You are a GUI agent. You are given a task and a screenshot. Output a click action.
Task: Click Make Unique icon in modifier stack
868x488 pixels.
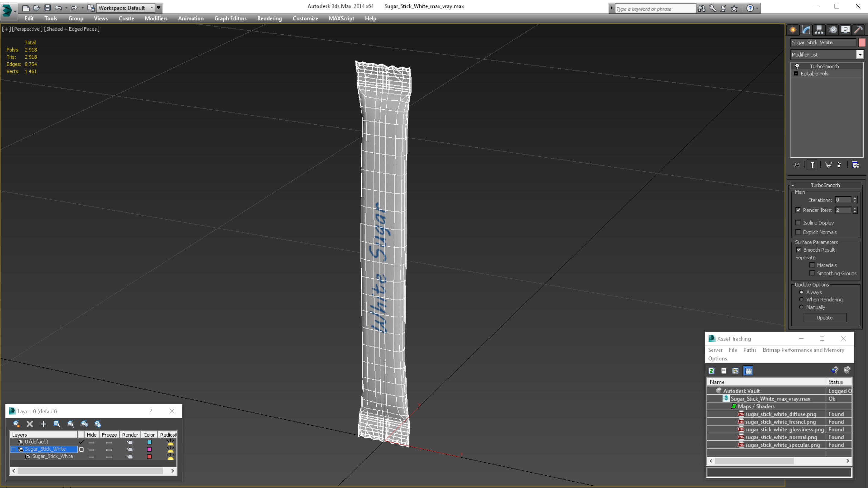[828, 165]
